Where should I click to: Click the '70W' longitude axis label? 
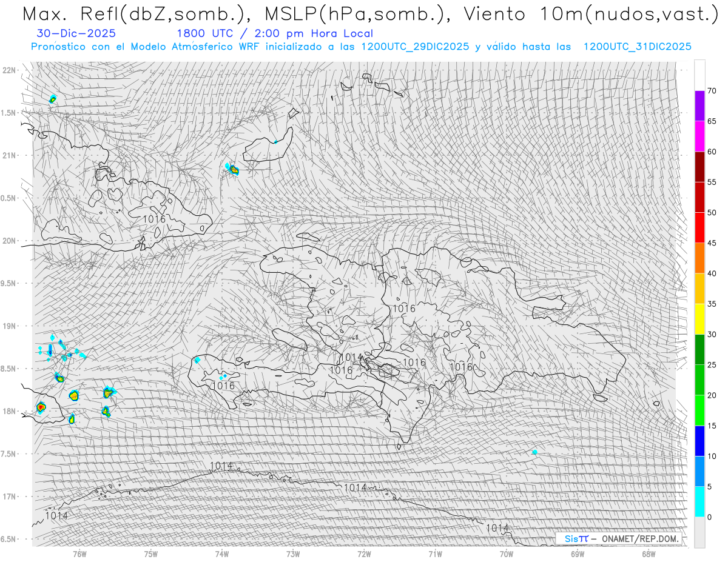(507, 554)
